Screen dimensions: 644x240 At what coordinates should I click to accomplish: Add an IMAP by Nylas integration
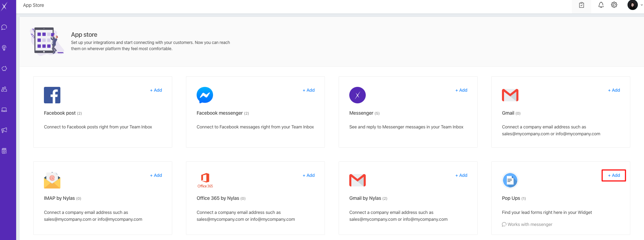(x=156, y=175)
